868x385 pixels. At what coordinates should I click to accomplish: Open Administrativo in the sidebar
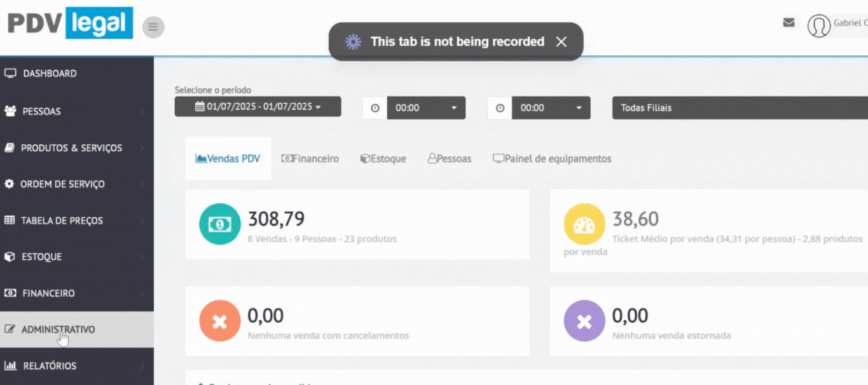click(59, 330)
